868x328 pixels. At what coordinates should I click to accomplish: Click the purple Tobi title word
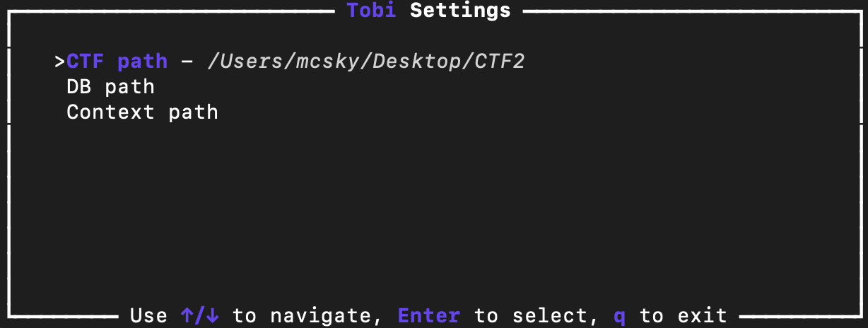[371, 11]
